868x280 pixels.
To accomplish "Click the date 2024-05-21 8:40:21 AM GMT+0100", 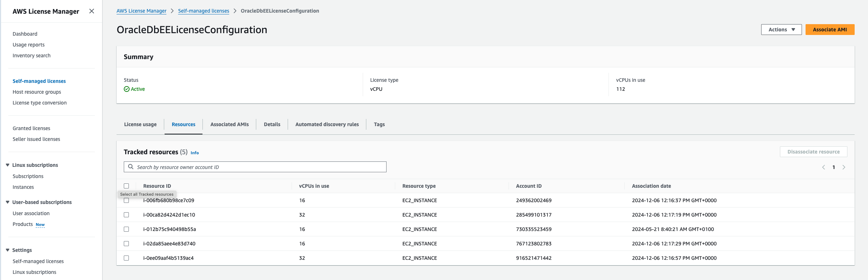I will [x=673, y=229].
